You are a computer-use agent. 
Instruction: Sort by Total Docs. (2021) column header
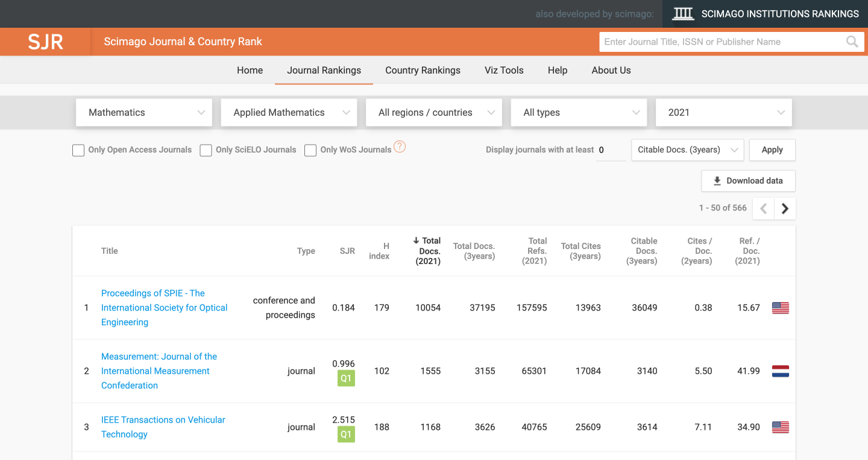point(427,251)
